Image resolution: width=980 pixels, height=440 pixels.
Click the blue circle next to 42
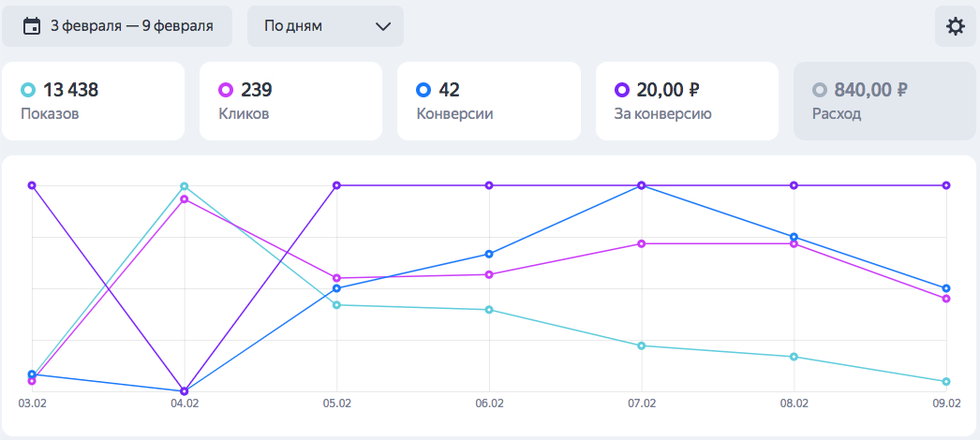(423, 91)
